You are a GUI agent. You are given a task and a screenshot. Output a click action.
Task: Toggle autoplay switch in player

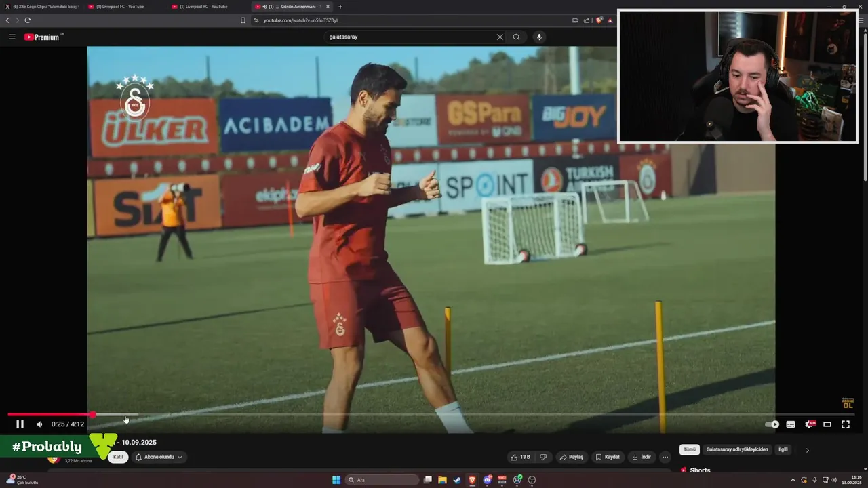click(x=772, y=424)
